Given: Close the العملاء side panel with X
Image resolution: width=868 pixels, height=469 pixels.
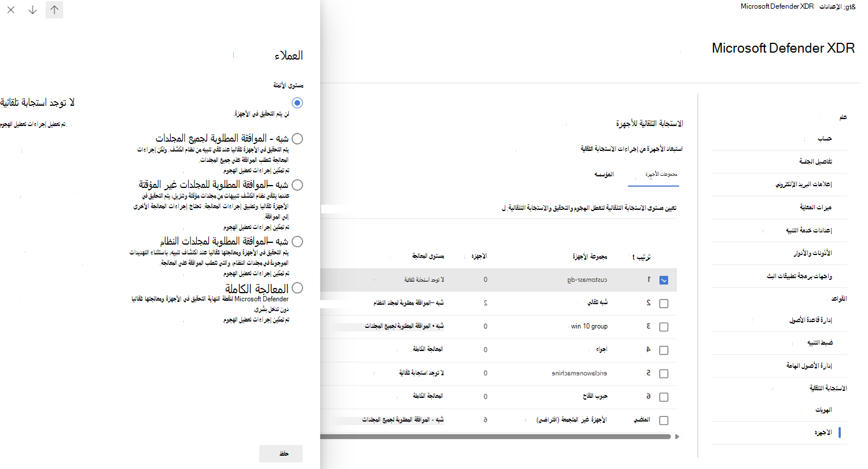Looking at the screenshot, I should point(11,10).
